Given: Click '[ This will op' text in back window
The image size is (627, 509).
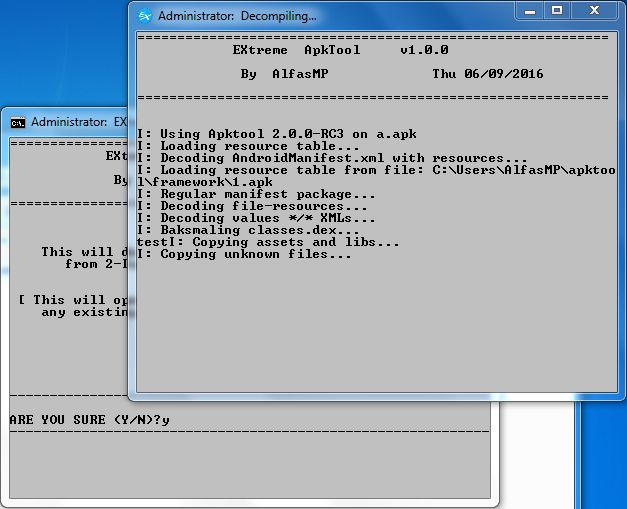Looking at the screenshot, I should [73, 300].
